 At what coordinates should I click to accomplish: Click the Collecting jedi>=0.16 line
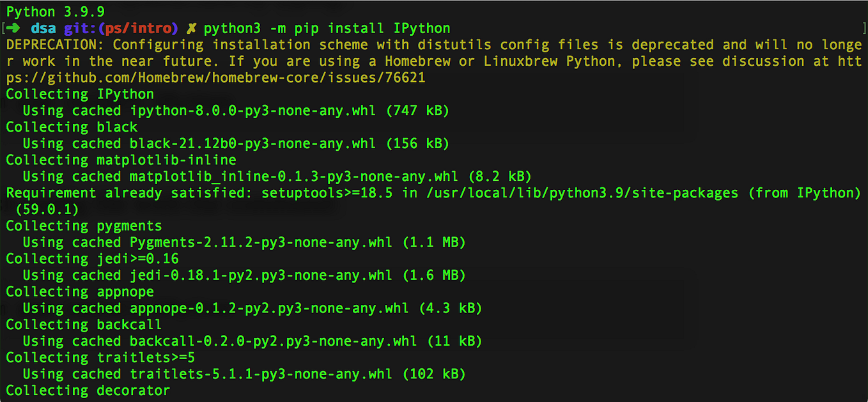click(x=93, y=259)
